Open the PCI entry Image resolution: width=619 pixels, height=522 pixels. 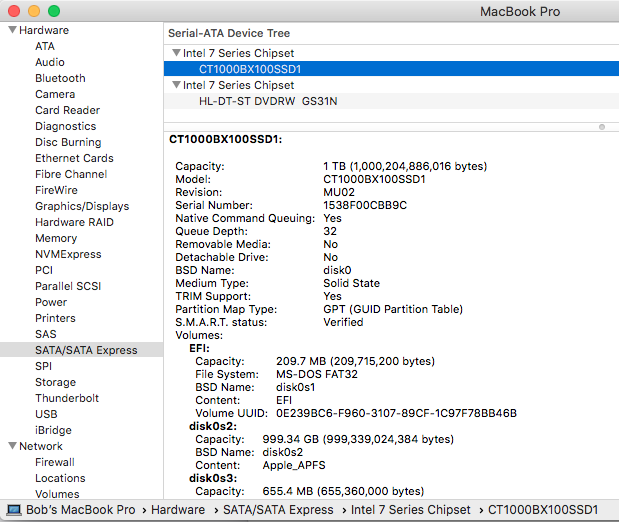44,270
